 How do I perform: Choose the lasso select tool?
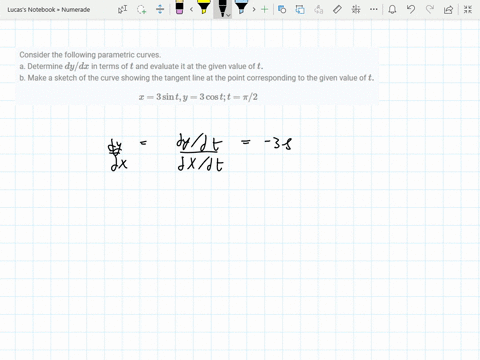pyautogui.click(x=141, y=9)
